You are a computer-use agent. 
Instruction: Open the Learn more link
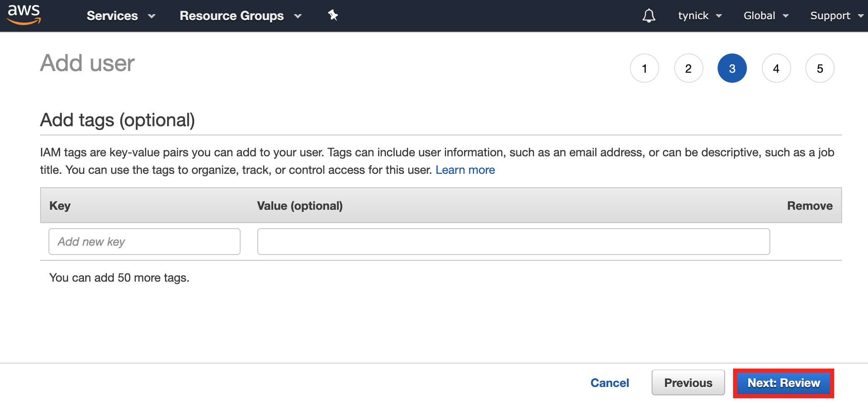click(x=465, y=170)
